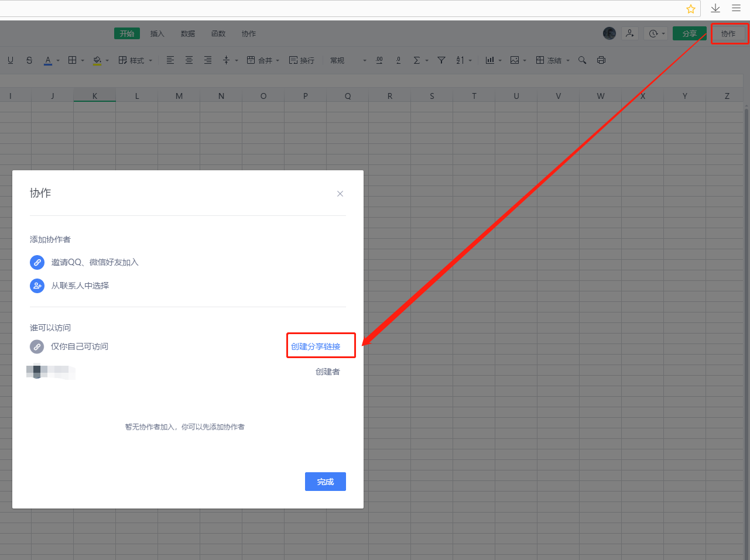The width and height of the screenshot is (750, 560).
Task: Close the 协作 dialog with the X
Action: click(x=340, y=194)
